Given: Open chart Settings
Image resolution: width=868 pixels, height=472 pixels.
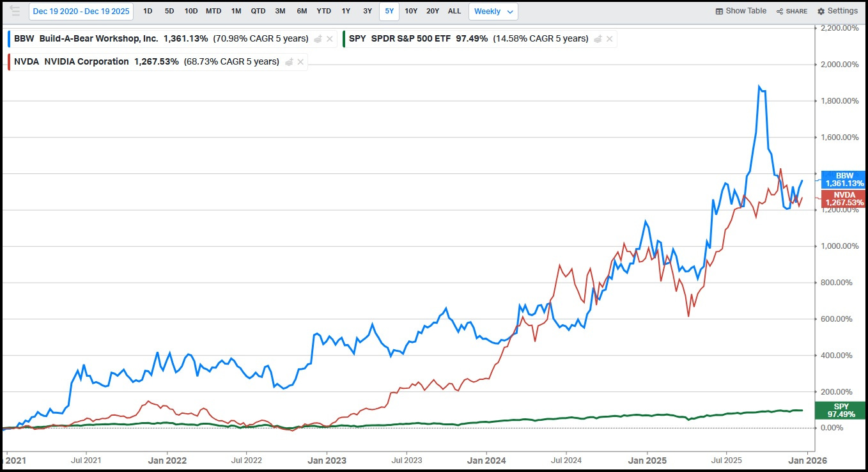Looking at the screenshot, I should coord(837,11).
